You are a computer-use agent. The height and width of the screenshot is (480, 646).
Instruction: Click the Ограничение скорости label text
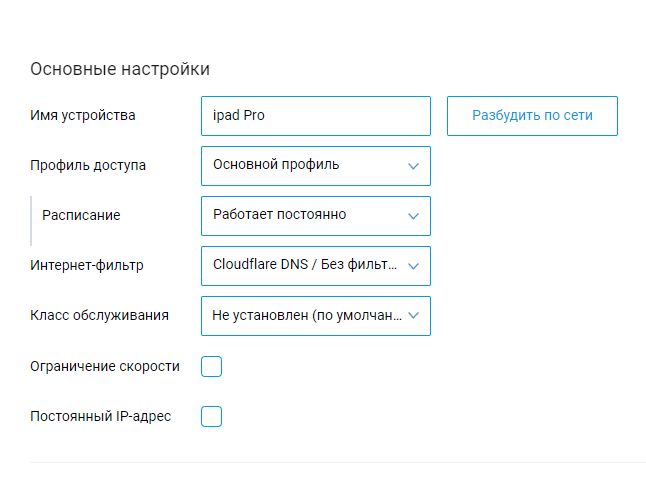point(105,366)
